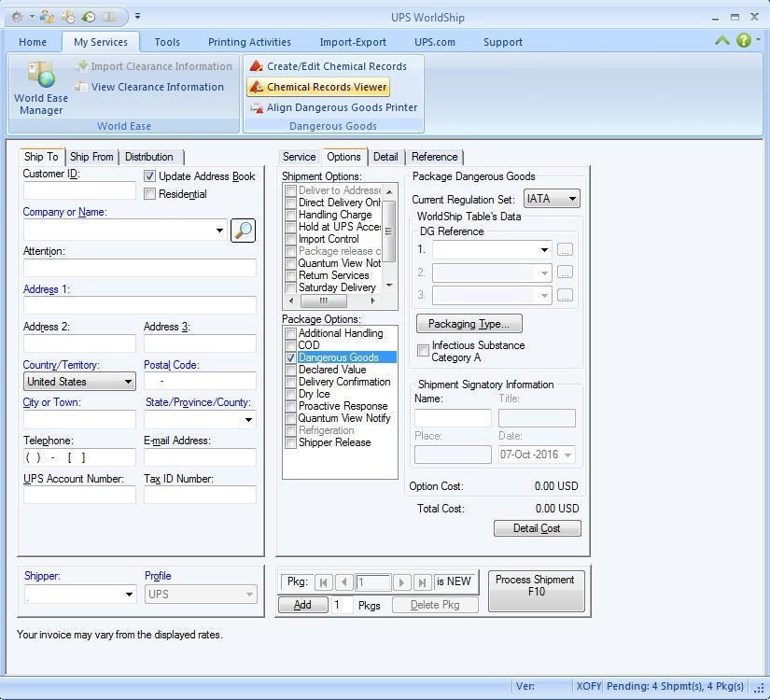
Task: Click the Add package button
Action: 303,605
